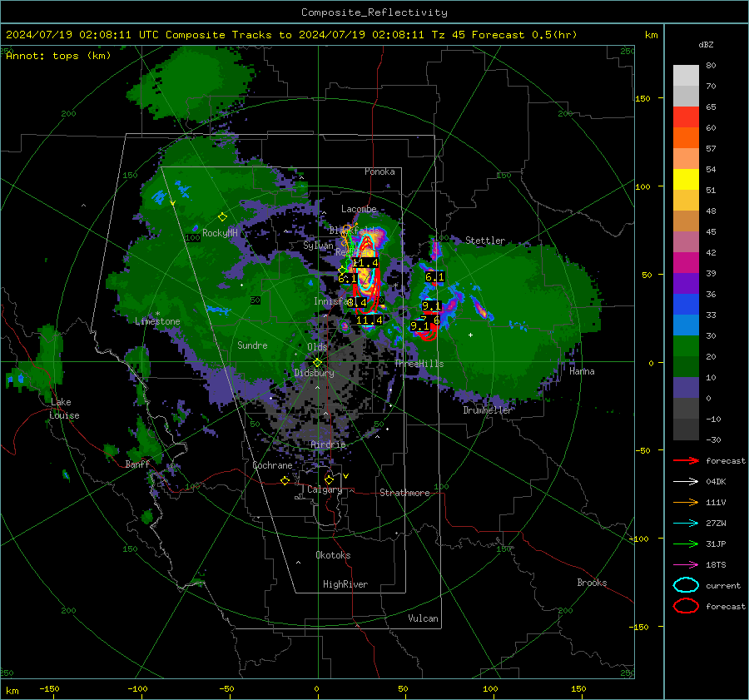Viewport: 749px width, 700px height.
Task: Click the asterisk marker above Limestone
Action: [157, 315]
